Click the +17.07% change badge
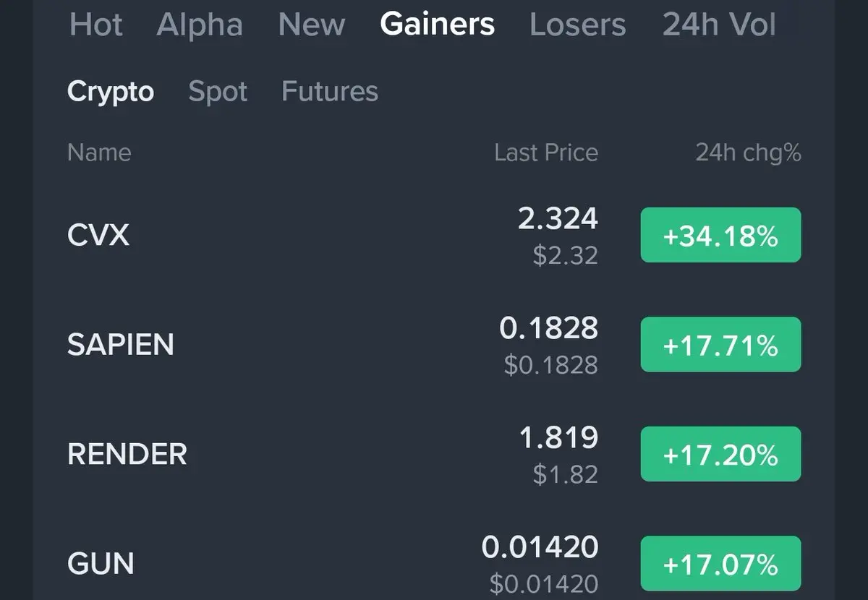This screenshot has width=868, height=600. pos(720,564)
